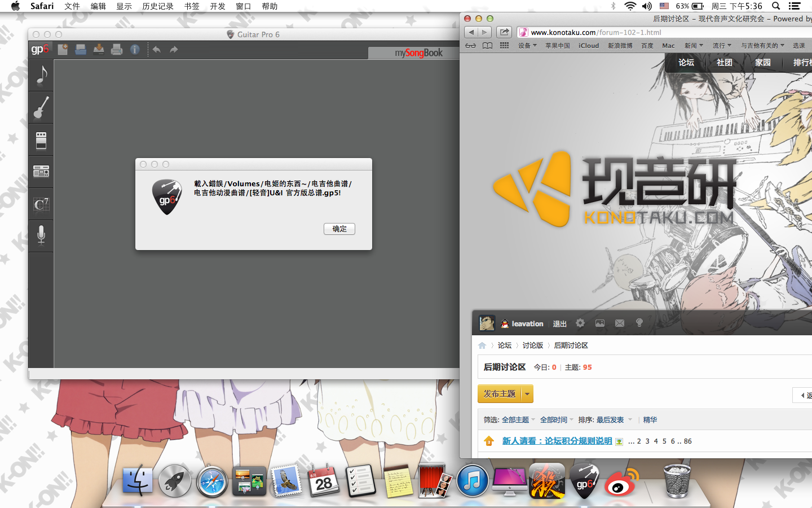The height and width of the screenshot is (508, 812).
Task: Open the microphone lyrics panel in sidebar
Action: click(41, 236)
